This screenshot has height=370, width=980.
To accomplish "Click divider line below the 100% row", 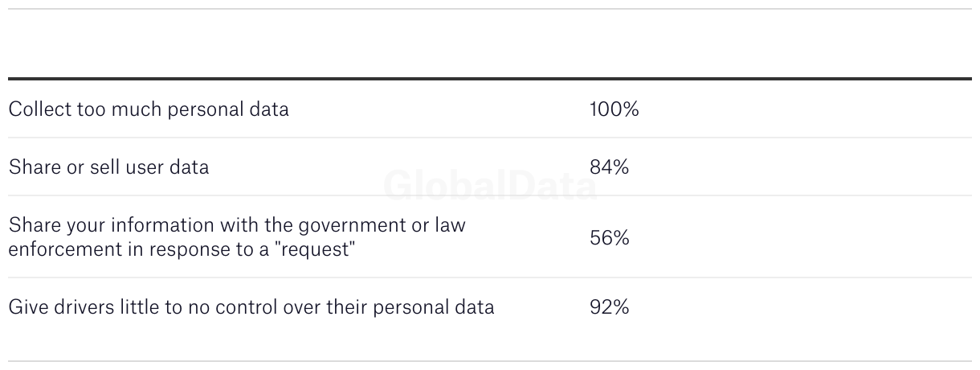I will [490, 138].
